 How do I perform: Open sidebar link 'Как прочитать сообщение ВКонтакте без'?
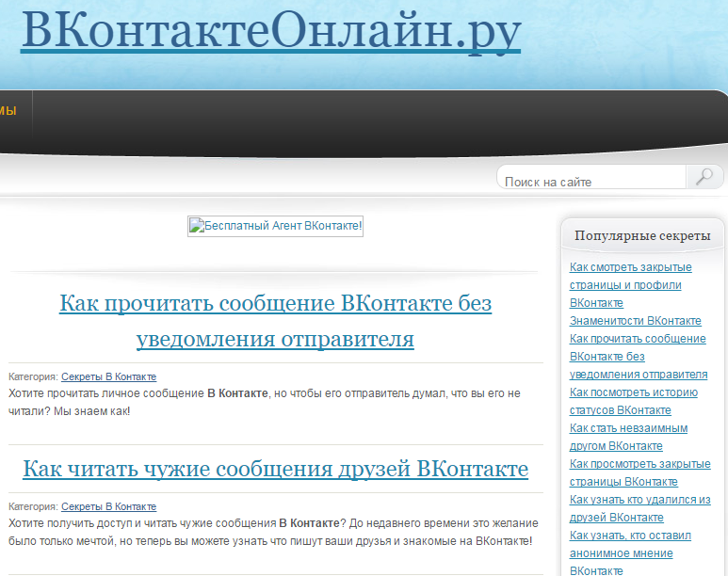pos(639,357)
